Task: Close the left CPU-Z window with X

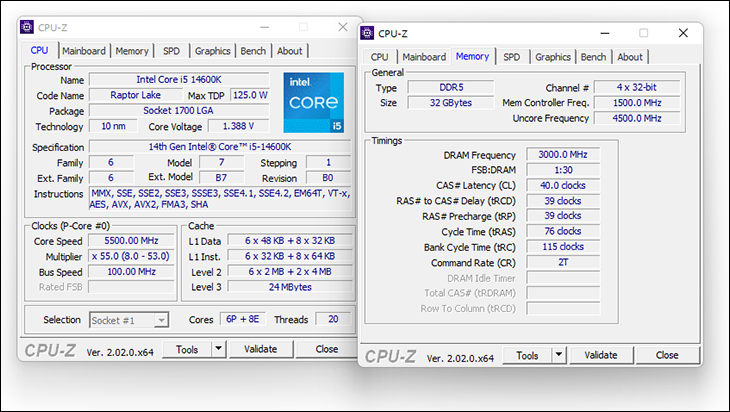Action: [343, 27]
